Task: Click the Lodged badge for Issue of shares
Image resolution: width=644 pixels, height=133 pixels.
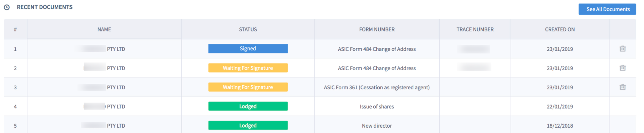Action: (248, 106)
